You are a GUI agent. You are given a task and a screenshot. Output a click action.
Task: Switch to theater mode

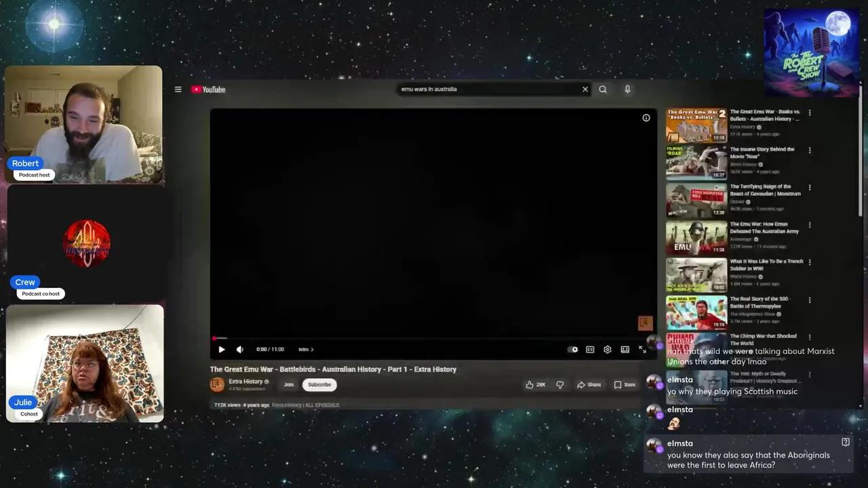(x=625, y=350)
